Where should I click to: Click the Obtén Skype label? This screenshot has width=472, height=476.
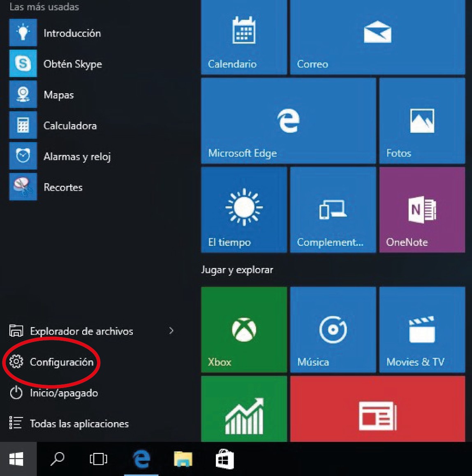coord(73,65)
